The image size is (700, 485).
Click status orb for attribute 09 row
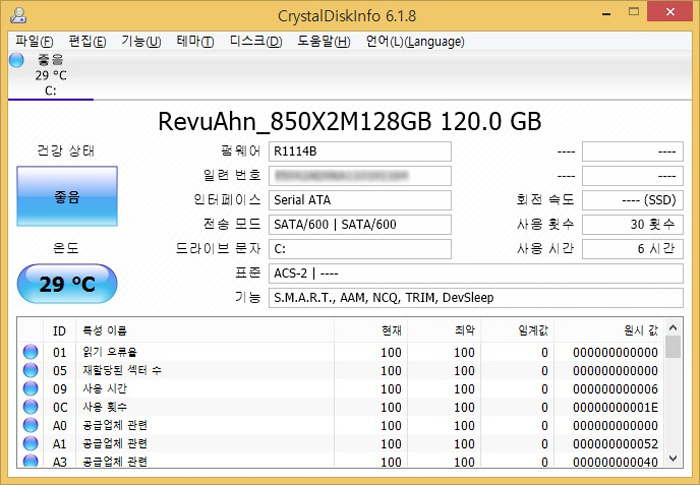click(30, 389)
